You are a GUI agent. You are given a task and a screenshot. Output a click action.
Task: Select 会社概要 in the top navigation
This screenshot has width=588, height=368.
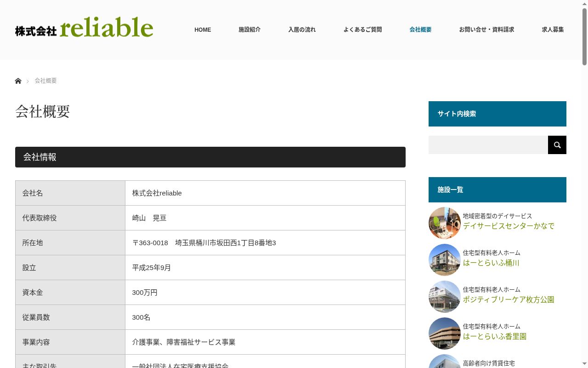point(420,29)
